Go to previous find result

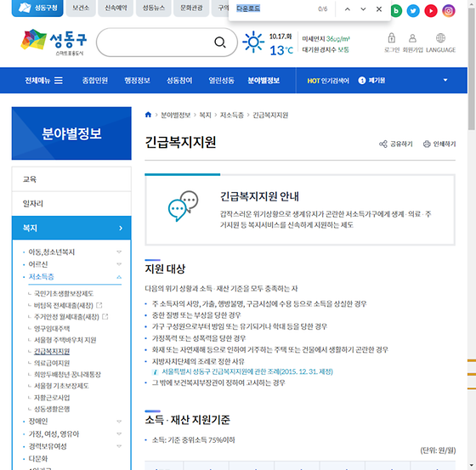pyautogui.click(x=348, y=9)
